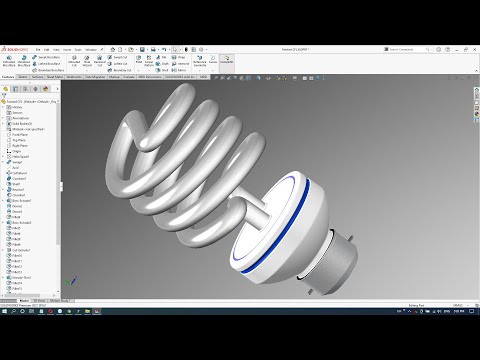This screenshot has width=480, height=360.
Task: Click the Print icon in quick access toolbar
Action: point(153,49)
